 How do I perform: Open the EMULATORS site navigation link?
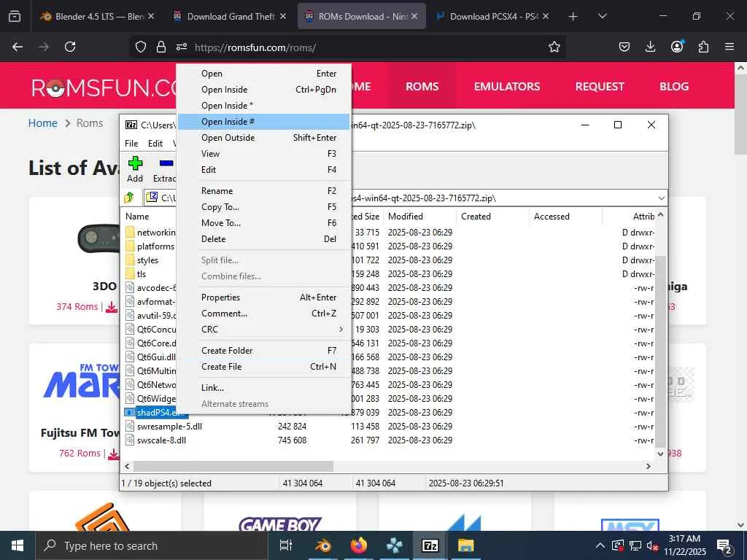click(x=507, y=86)
